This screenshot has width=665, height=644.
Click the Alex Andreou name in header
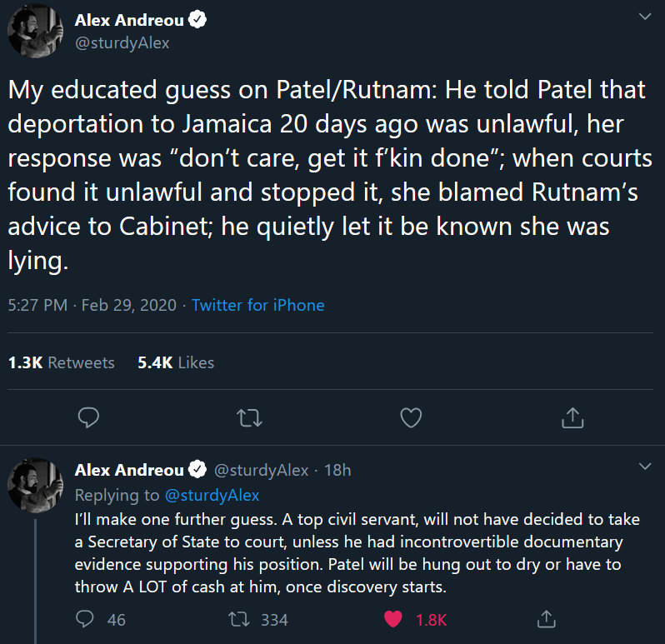pos(129,20)
